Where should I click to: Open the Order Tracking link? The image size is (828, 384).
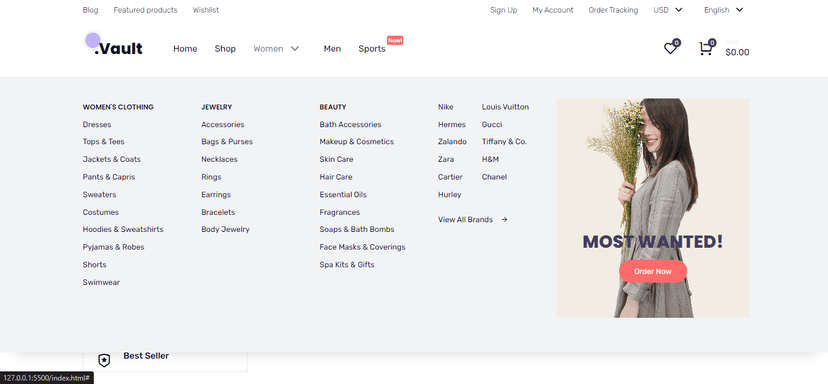613,10
